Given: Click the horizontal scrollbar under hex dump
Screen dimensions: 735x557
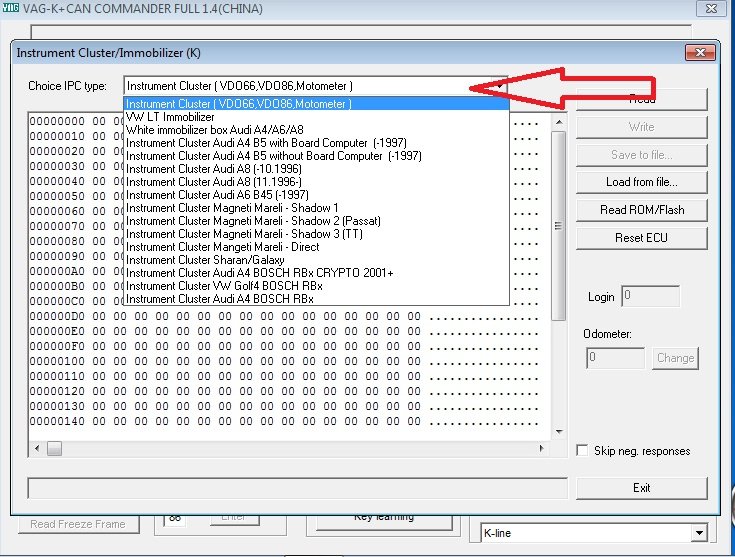Looking at the screenshot, I should point(290,450).
